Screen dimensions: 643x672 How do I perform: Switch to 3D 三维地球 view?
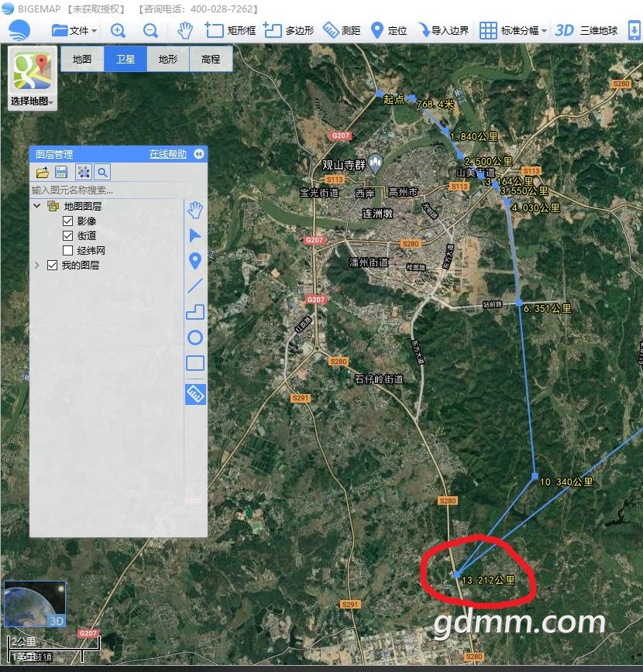(x=586, y=30)
